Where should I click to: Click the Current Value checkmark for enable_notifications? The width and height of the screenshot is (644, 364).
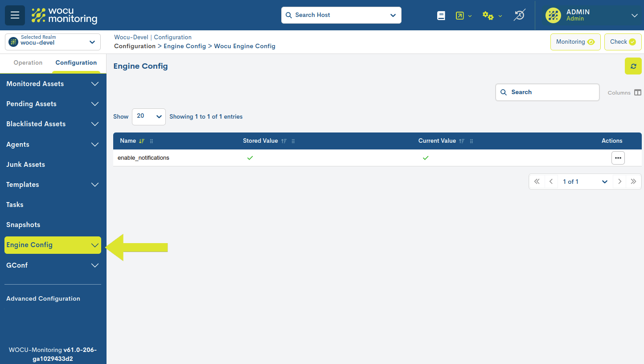pyautogui.click(x=426, y=158)
